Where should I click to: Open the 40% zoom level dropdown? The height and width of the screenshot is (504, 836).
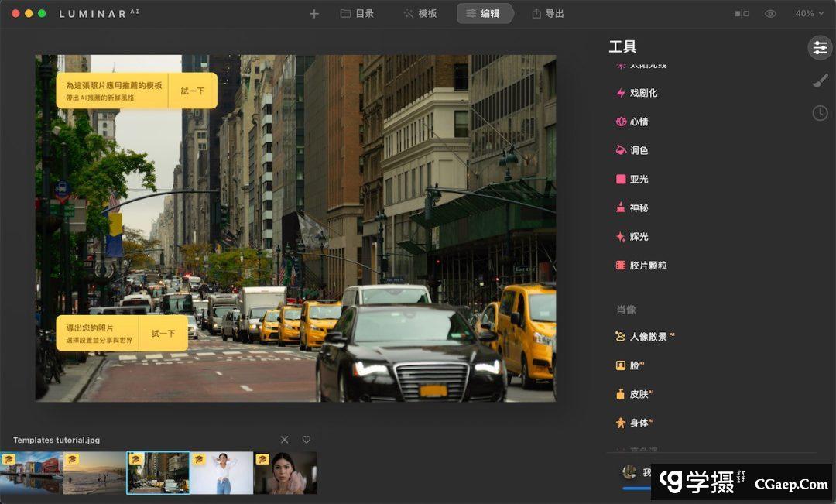810,14
